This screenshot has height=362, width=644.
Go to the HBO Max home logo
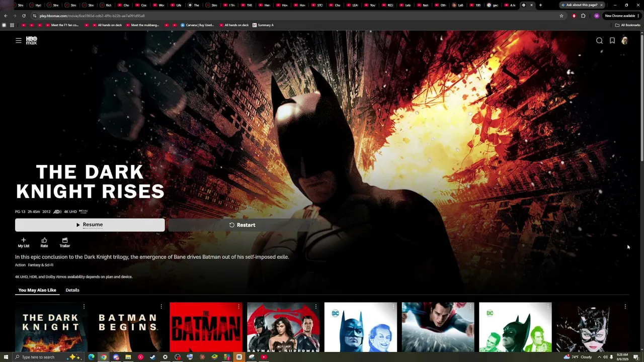click(x=32, y=41)
